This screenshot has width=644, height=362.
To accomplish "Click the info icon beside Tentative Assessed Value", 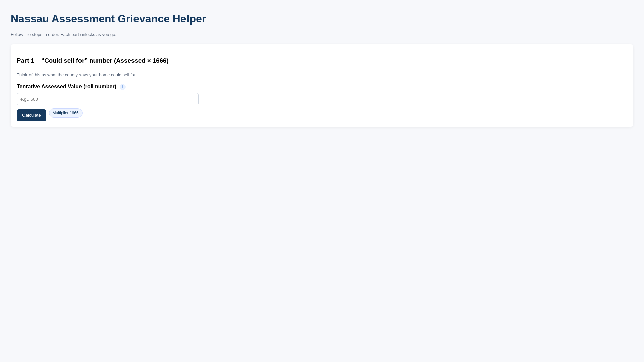I will point(123,87).
